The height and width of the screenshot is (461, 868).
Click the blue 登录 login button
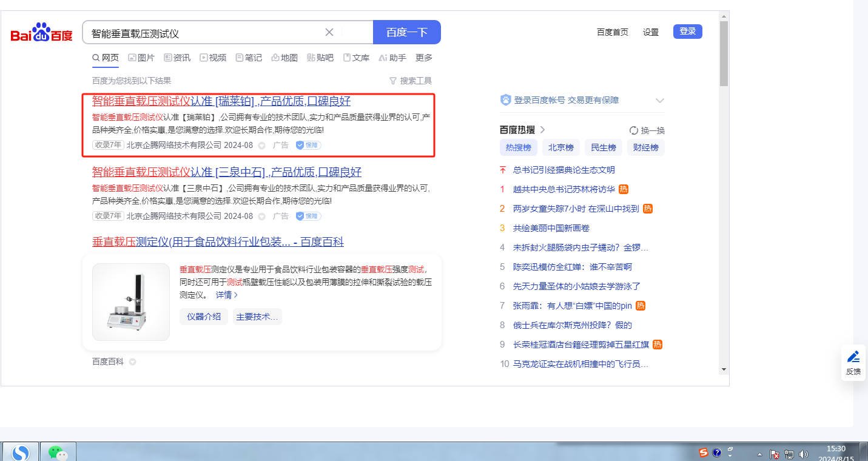point(687,32)
